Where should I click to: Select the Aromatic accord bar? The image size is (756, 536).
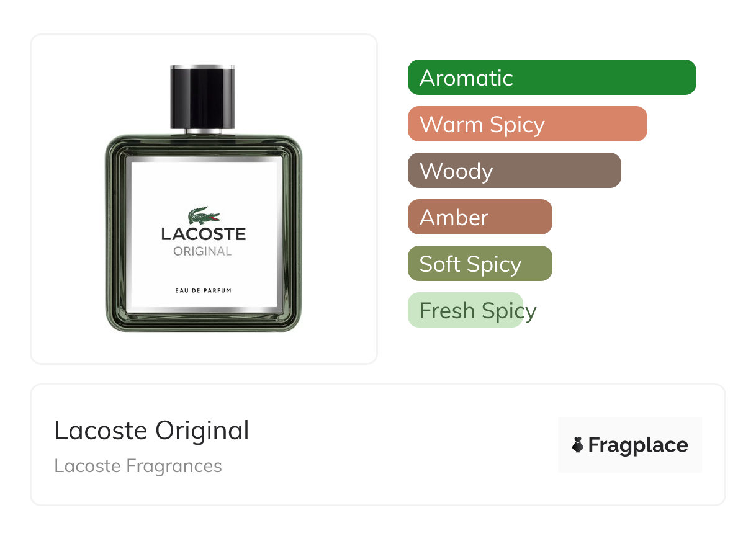coord(552,78)
